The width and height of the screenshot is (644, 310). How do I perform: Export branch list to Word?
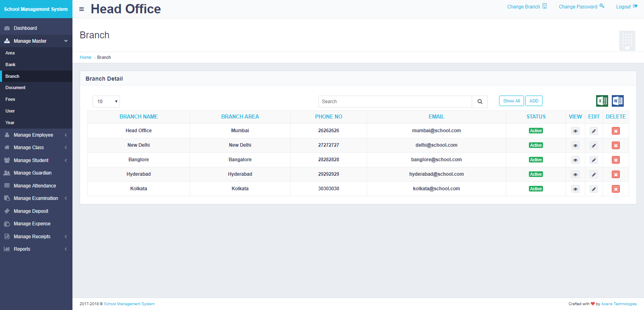coord(617,101)
